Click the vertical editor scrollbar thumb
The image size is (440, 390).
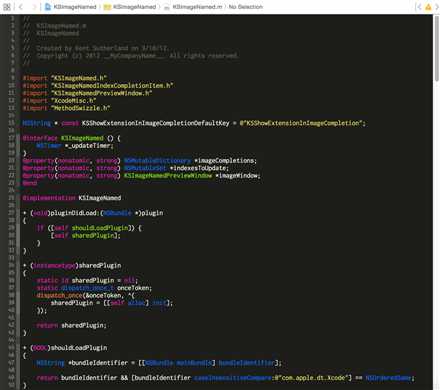tap(436, 48)
